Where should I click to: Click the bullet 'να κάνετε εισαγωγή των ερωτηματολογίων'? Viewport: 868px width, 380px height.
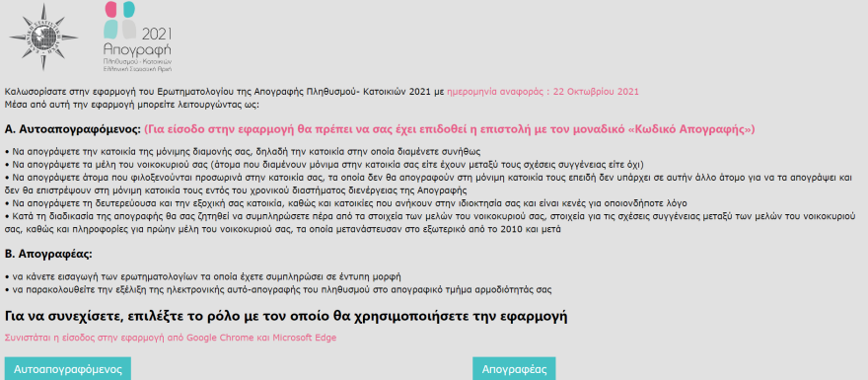[x=202, y=275]
